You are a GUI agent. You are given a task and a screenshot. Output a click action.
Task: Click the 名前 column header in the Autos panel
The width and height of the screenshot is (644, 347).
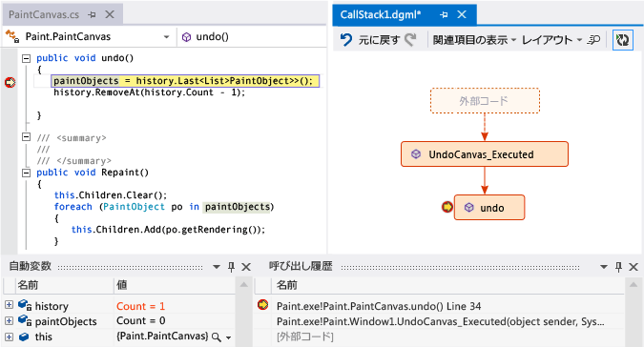pyautogui.click(x=64, y=285)
